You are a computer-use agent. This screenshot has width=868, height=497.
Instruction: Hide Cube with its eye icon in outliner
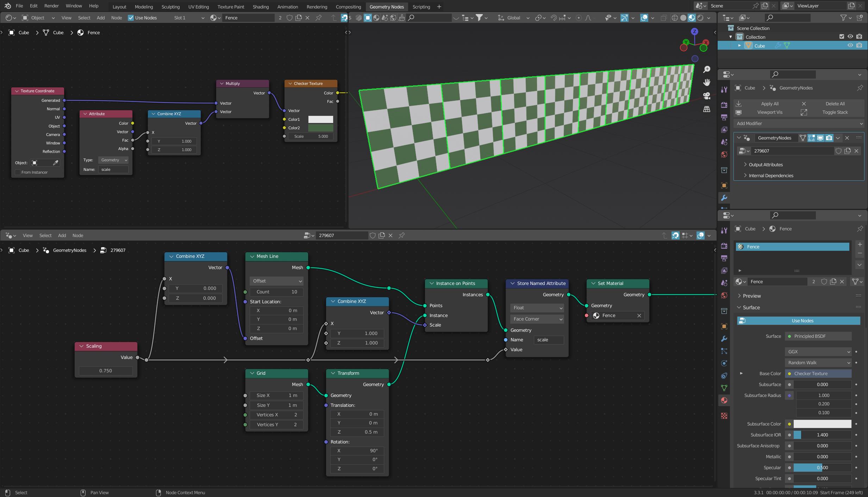point(850,45)
